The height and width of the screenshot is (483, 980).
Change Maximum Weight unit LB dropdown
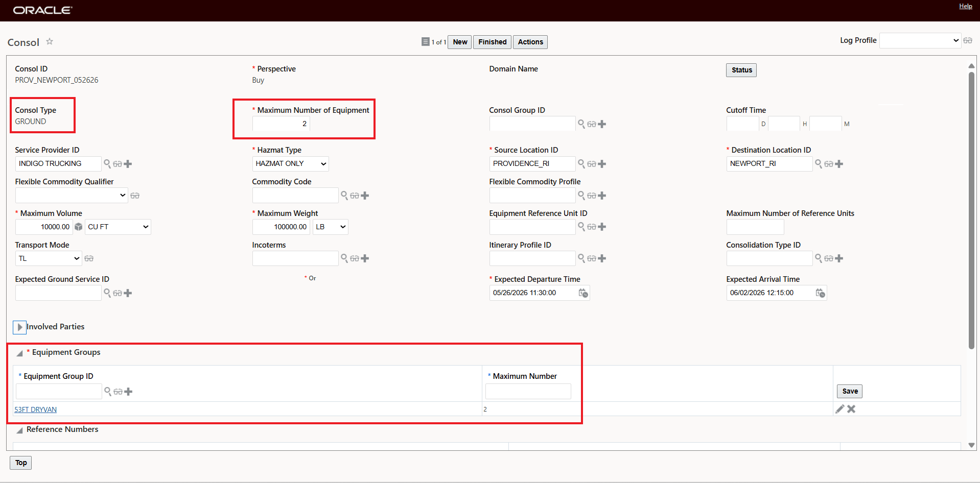331,227
